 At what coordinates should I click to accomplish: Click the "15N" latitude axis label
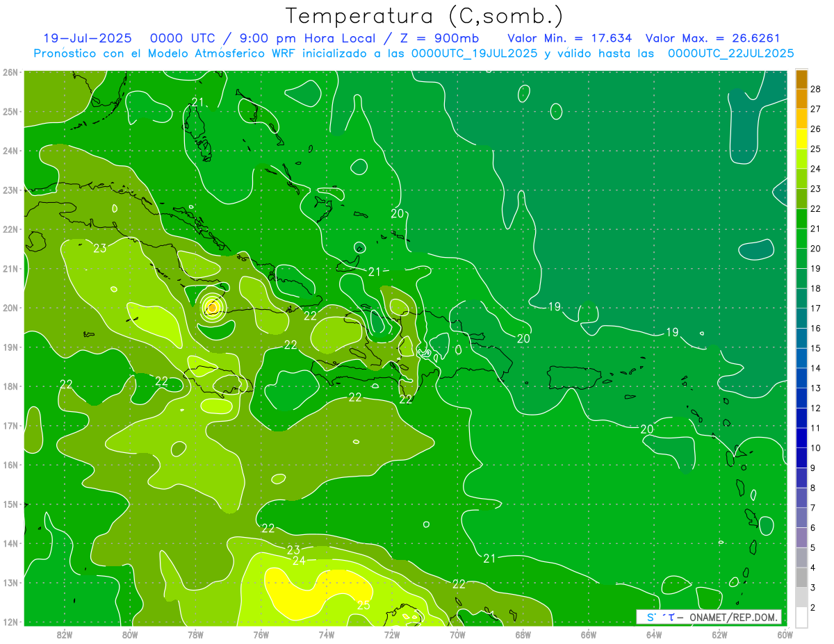click(10, 504)
